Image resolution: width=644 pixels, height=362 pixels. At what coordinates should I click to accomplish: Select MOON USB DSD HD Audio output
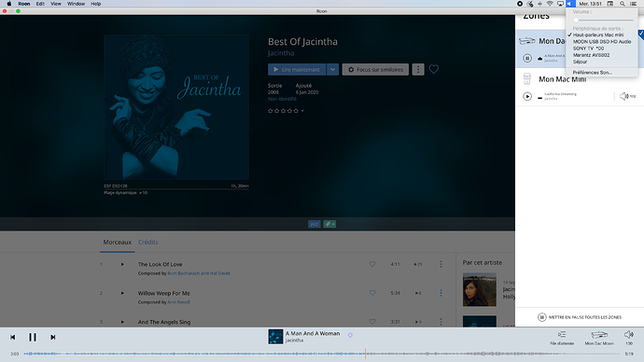[x=602, y=41]
